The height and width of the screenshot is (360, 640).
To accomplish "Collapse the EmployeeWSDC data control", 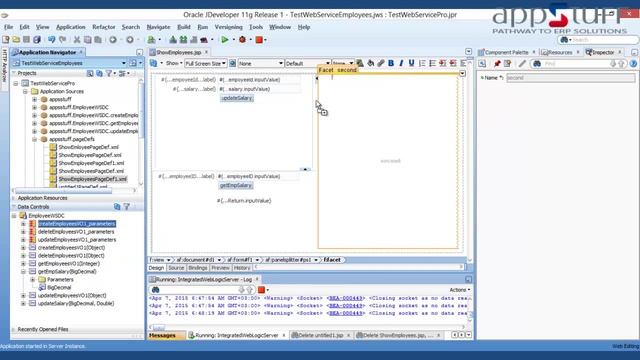I will click(x=14, y=216).
